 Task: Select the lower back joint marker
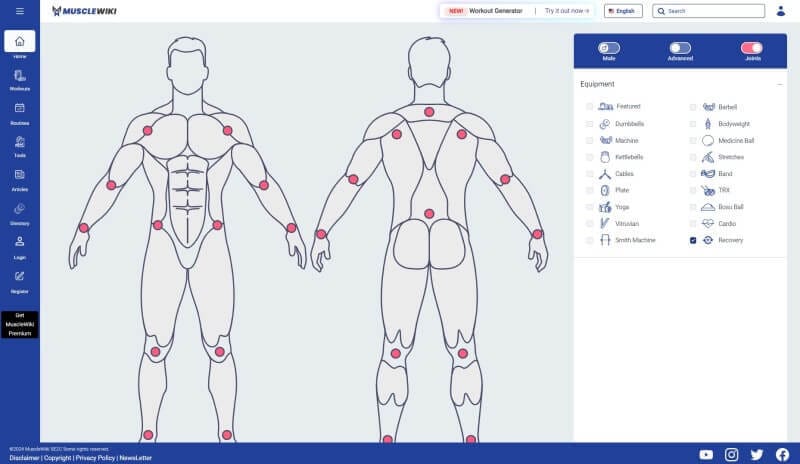click(x=429, y=214)
